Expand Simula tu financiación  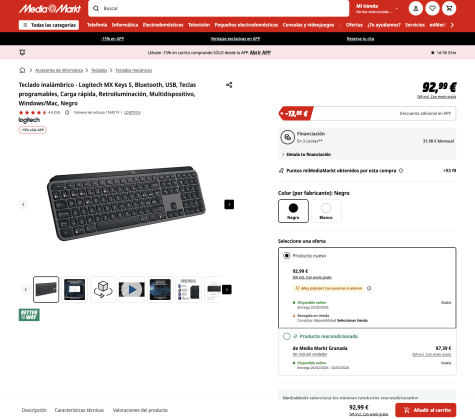306,154
